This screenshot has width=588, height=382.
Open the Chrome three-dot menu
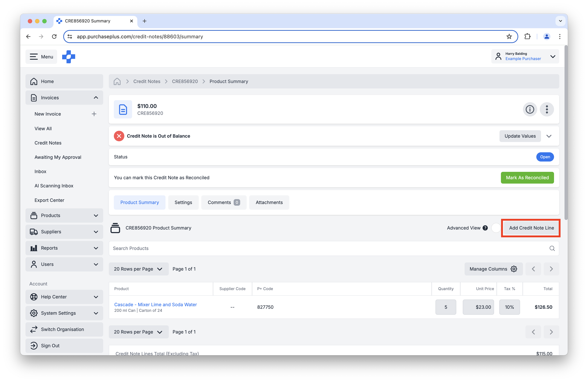click(x=560, y=37)
